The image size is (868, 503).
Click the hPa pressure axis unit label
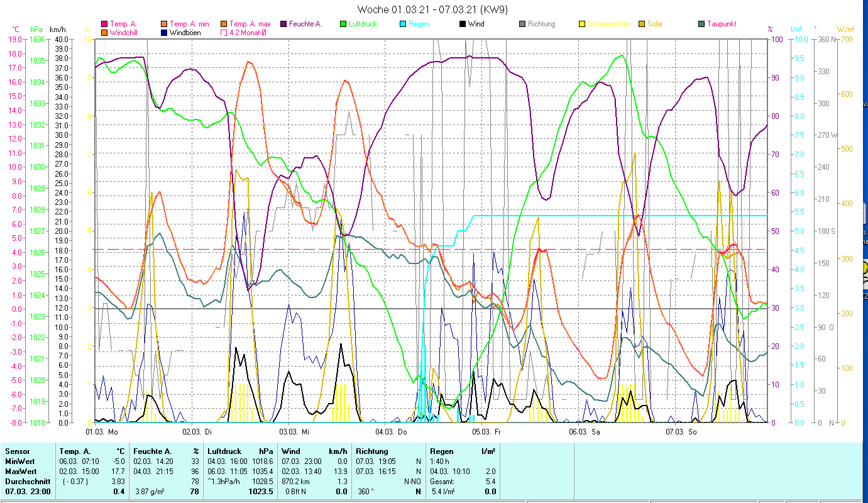click(36, 30)
